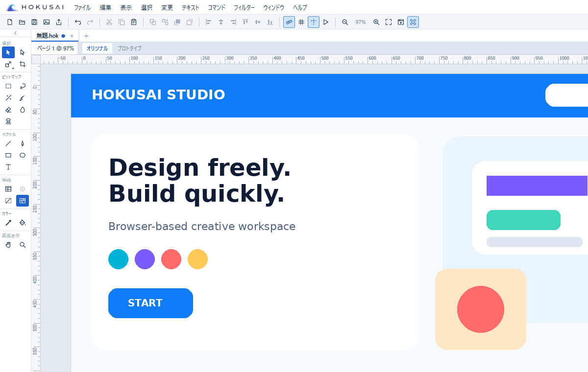Click the 97% zoom level value
Viewport: 588px width, 372px height.
click(361, 22)
